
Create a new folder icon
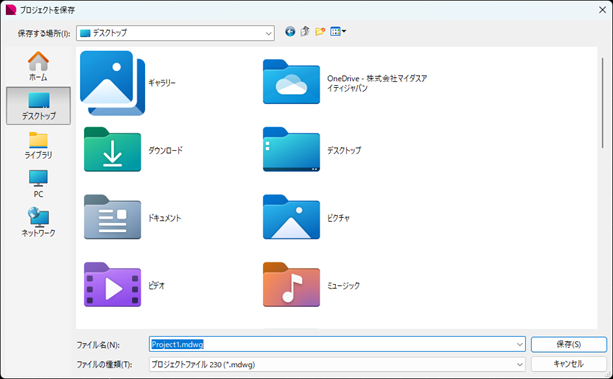[x=320, y=32]
